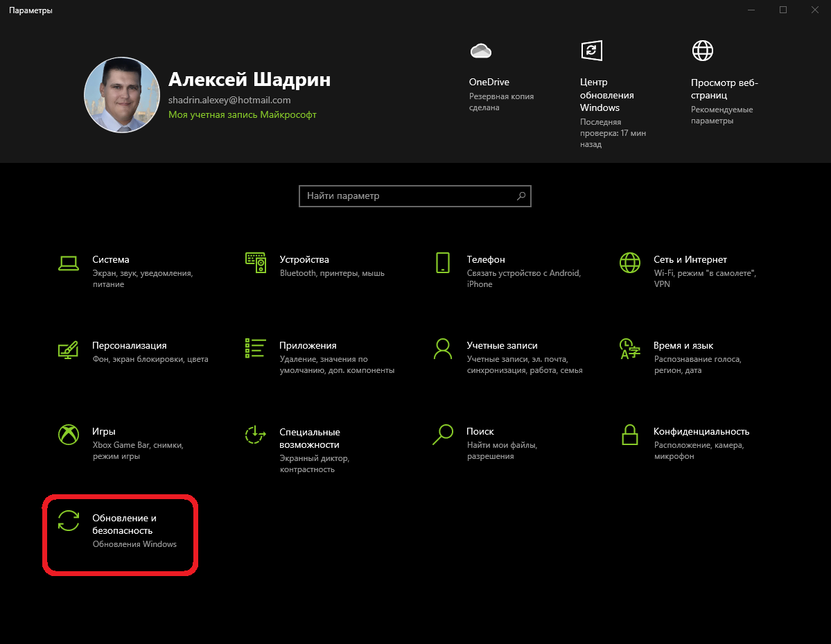Viewport: 831px width, 644px height.
Task: Click 'Связать устройство с Android, iPhone' description
Action: click(x=523, y=279)
